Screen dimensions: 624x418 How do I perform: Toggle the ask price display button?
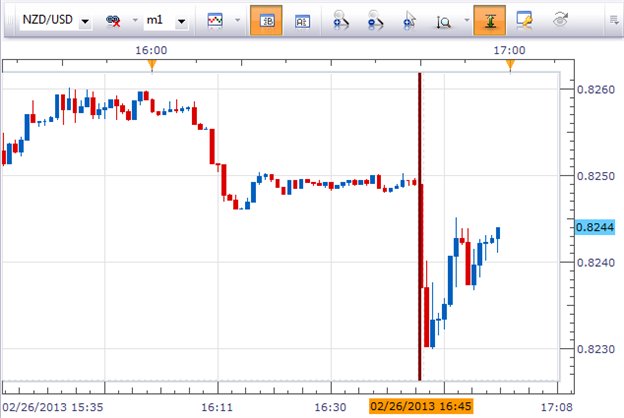click(x=302, y=21)
